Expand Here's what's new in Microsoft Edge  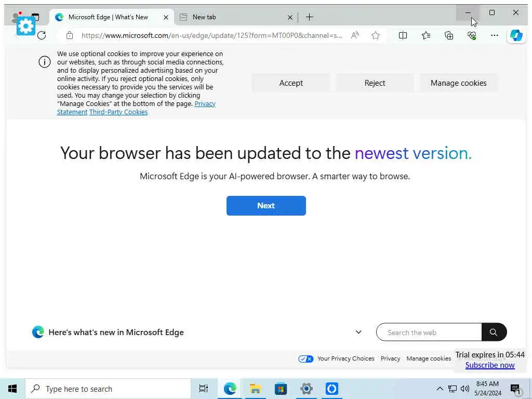[358, 332]
